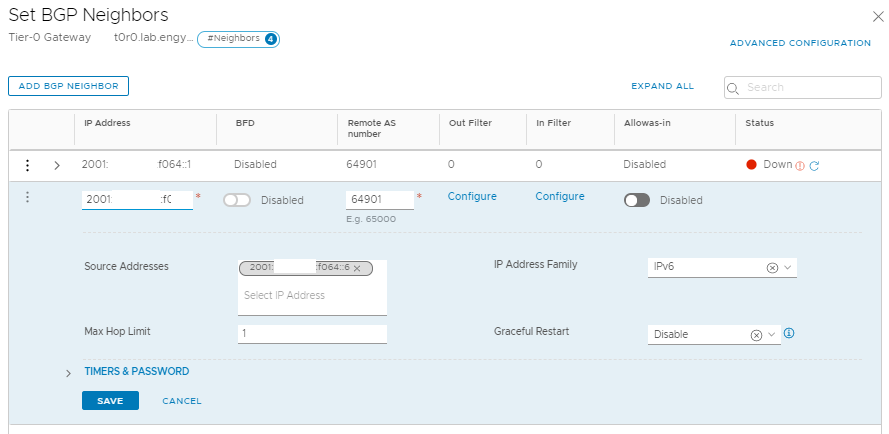This screenshot has height=434, width=889.
Task: Expand the first BGP neighbor row
Action: click(57, 165)
